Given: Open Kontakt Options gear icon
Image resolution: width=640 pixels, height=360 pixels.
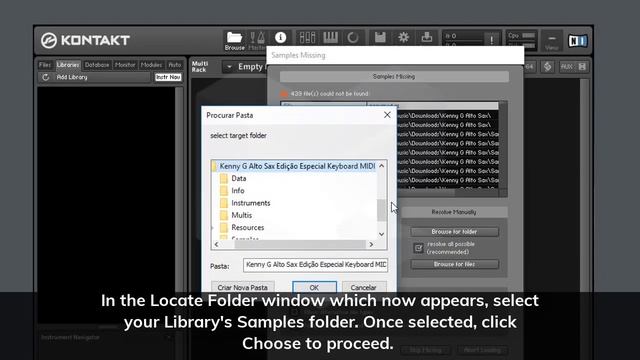Looking at the screenshot, I should 403,38.
